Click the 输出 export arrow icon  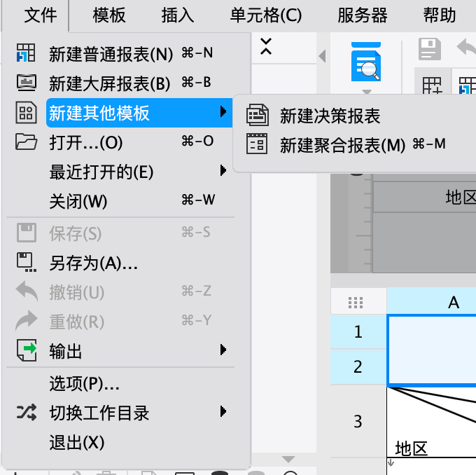[26, 350]
